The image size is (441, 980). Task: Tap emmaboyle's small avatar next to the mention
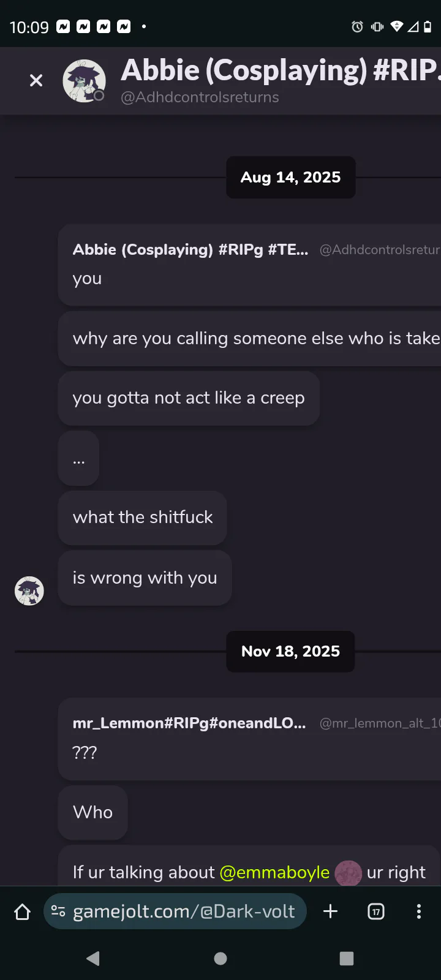(x=348, y=873)
